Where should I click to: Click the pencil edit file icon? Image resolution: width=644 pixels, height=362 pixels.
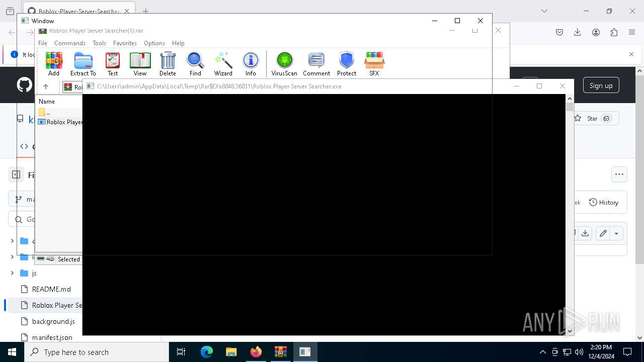[x=603, y=233]
